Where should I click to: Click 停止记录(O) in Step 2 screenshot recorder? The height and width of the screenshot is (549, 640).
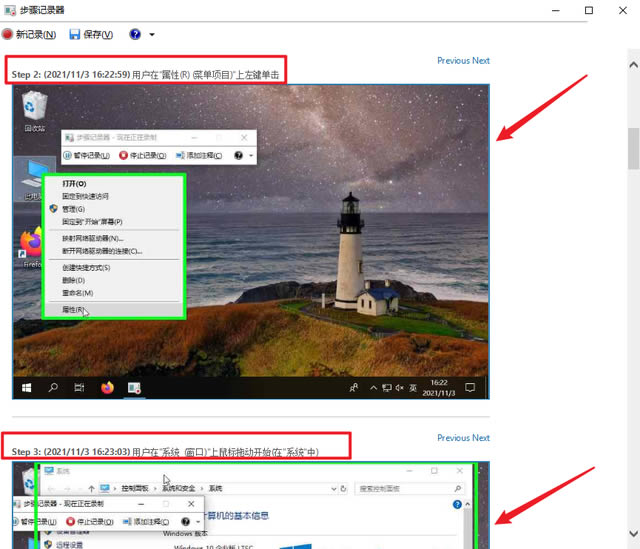(143, 156)
